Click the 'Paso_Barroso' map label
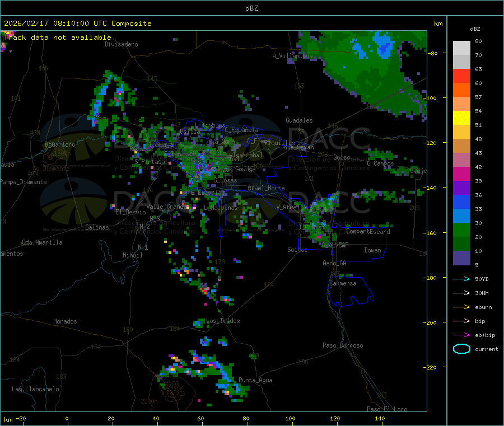 [x=343, y=345]
